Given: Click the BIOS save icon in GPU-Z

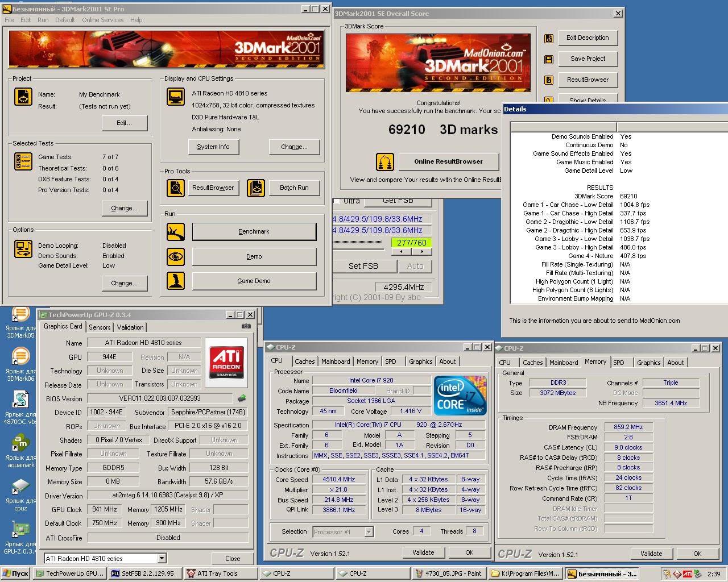Looking at the screenshot, I should [242, 398].
